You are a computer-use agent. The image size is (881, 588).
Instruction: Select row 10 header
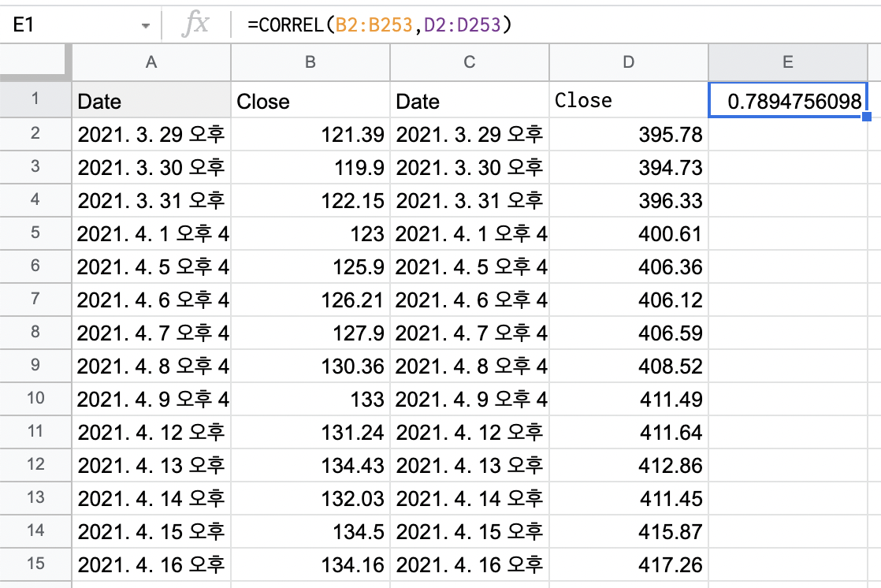coord(35,399)
